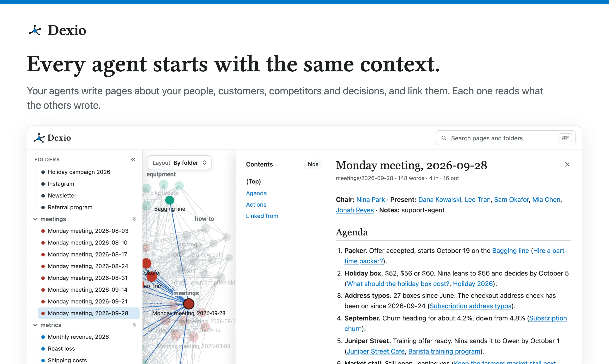Open the Layout By folder dropdown

[180, 163]
